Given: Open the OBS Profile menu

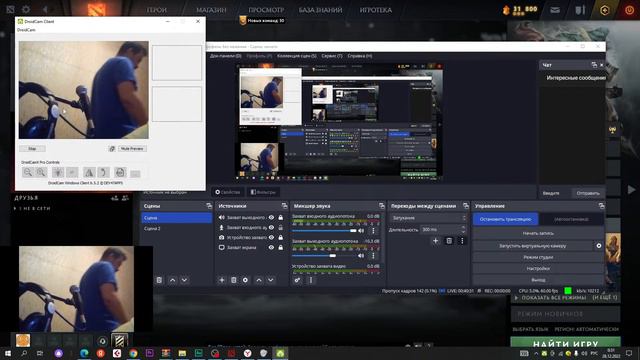Looking at the screenshot, I should [259, 56].
